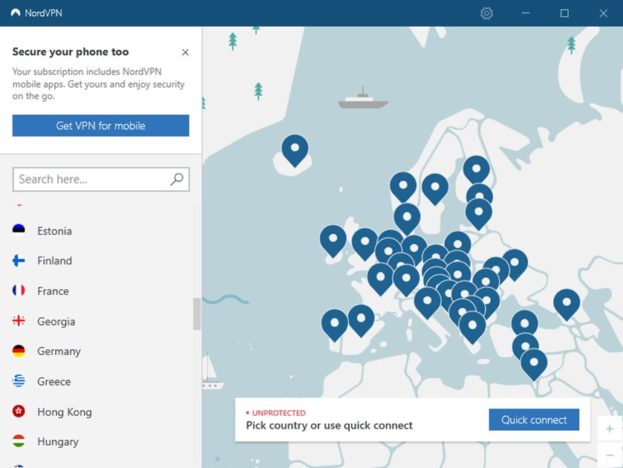Screen dimensions: 623x468
Task: Click the Greece flag icon
Action: pyautogui.click(x=19, y=381)
